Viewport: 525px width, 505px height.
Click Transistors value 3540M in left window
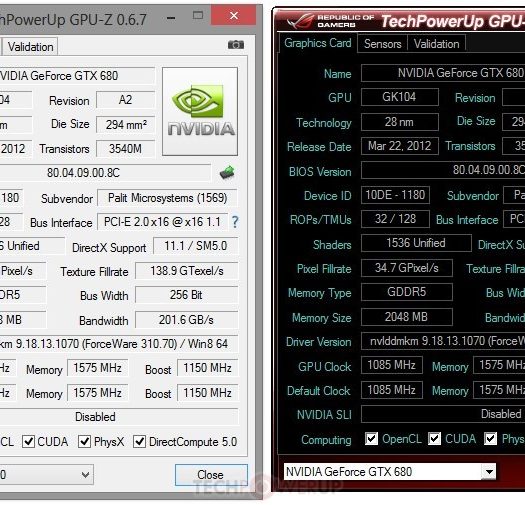(126, 149)
